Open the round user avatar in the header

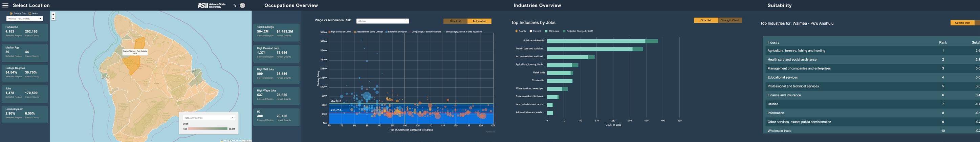point(242,5)
